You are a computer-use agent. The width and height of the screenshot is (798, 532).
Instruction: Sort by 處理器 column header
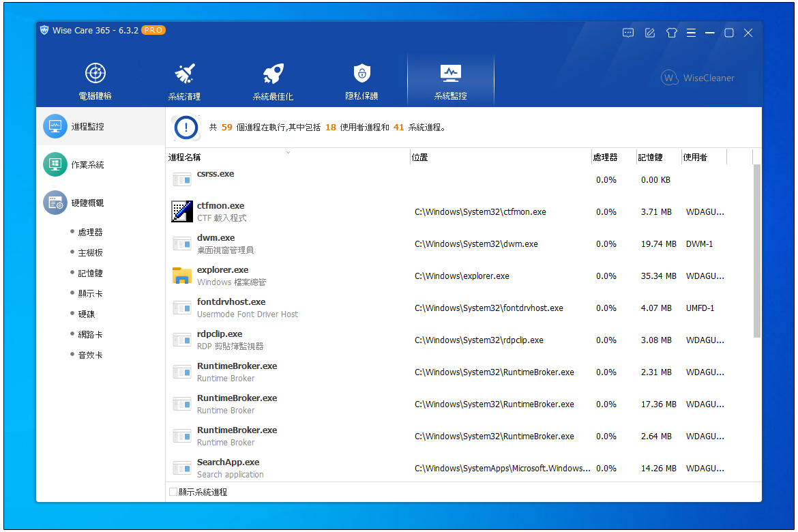(x=605, y=158)
